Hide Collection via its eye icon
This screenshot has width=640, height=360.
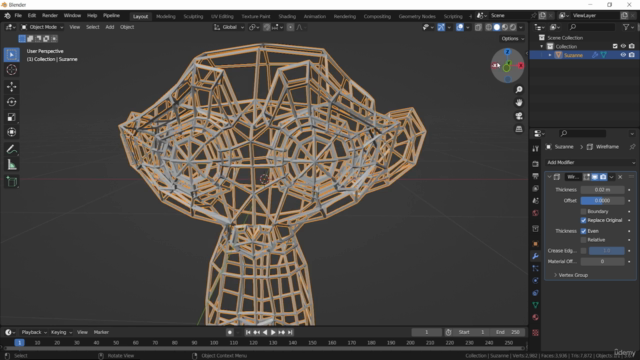[x=623, y=46]
